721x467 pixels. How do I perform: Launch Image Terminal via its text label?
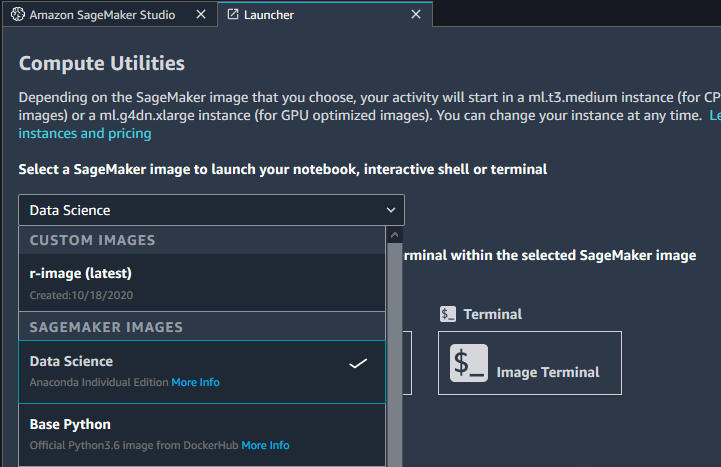click(x=548, y=372)
